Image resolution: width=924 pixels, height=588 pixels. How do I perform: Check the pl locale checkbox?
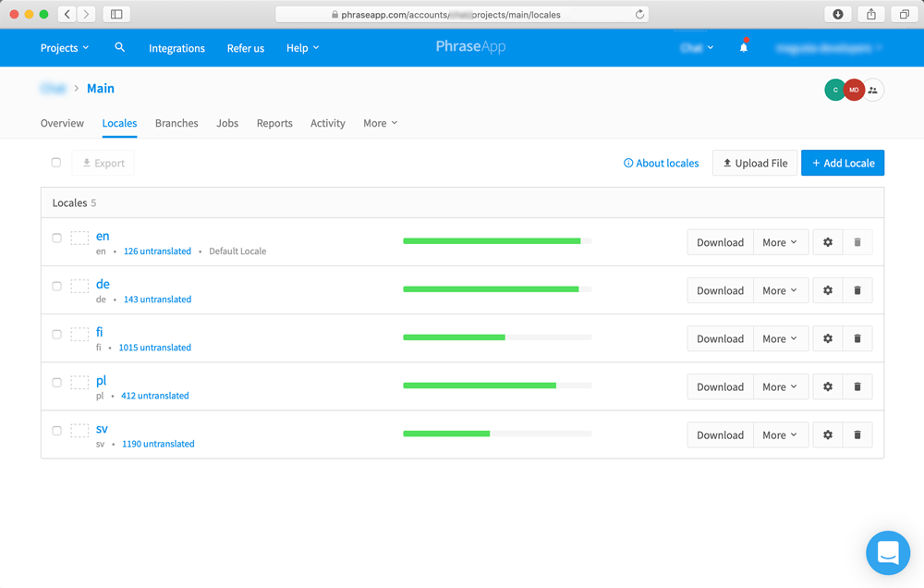coord(56,382)
